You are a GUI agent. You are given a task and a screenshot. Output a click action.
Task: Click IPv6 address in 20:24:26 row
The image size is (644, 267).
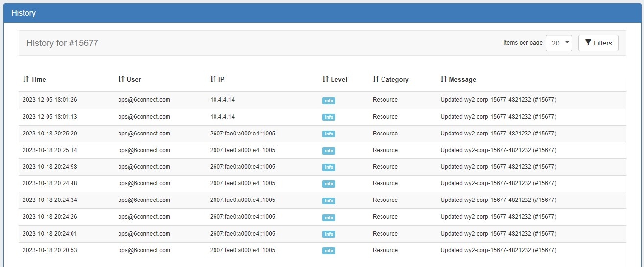[x=242, y=217]
